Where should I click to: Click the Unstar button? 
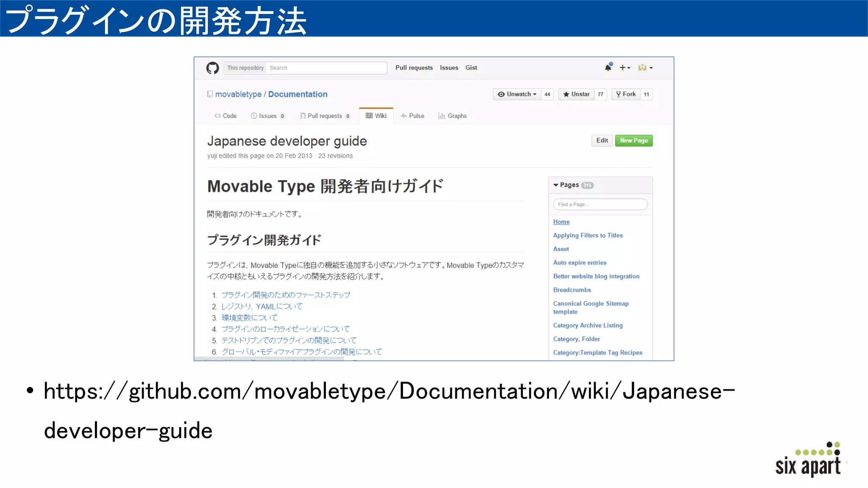(x=576, y=94)
